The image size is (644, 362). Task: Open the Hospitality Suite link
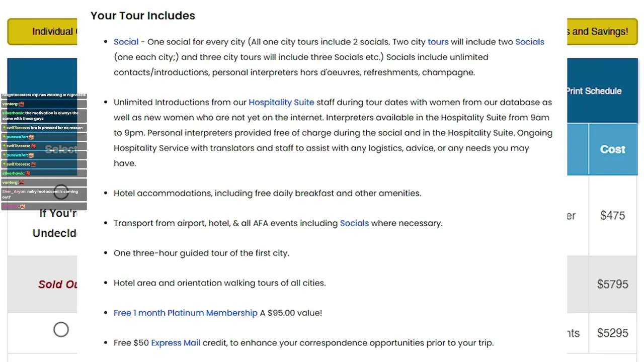[x=281, y=102]
